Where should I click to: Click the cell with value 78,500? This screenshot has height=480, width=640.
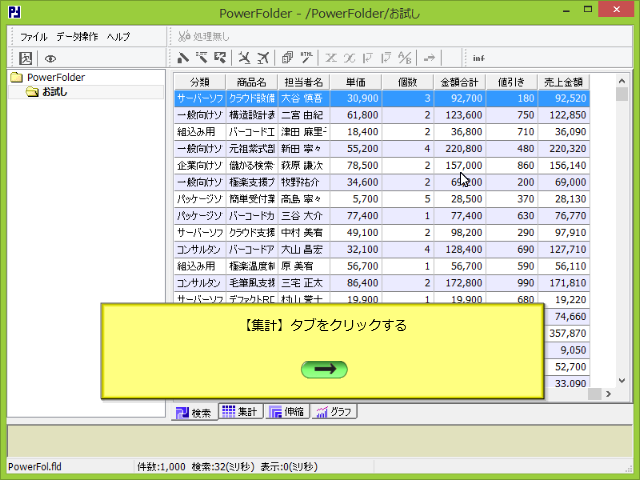point(356,165)
